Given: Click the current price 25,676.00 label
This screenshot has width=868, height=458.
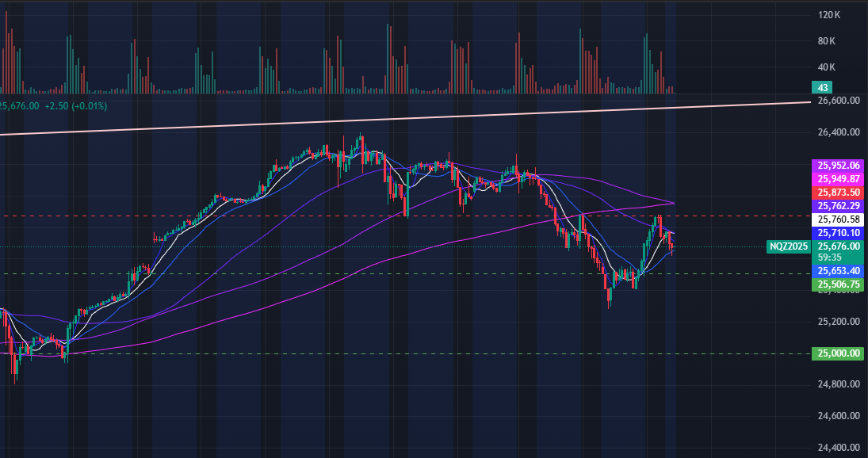Looking at the screenshot, I should [839, 246].
